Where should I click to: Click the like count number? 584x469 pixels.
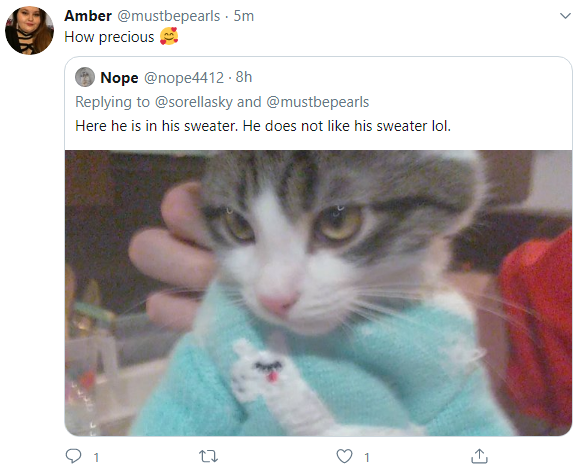(x=367, y=457)
